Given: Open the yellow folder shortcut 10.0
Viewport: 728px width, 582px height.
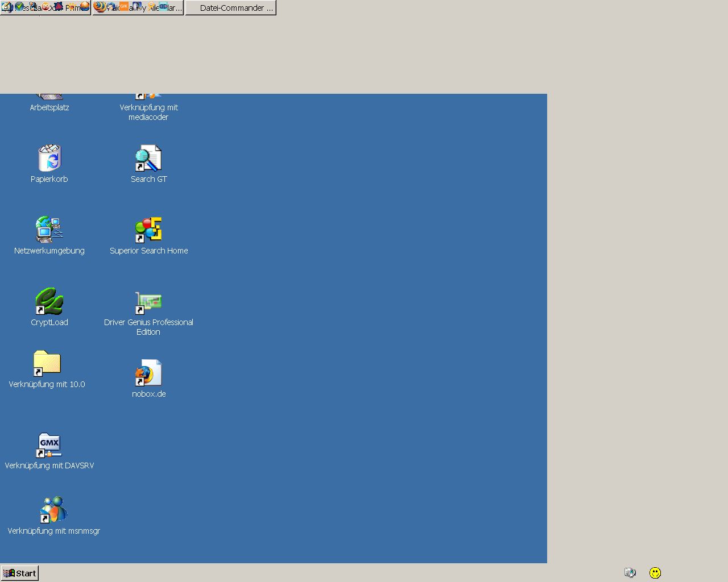Looking at the screenshot, I should pos(47,364).
